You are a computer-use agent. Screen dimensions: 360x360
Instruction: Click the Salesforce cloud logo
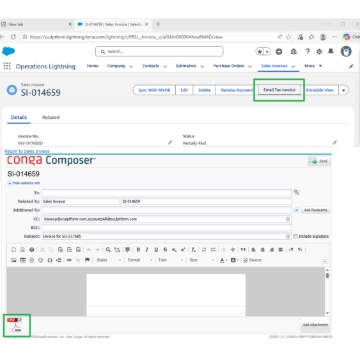coord(8,51)
